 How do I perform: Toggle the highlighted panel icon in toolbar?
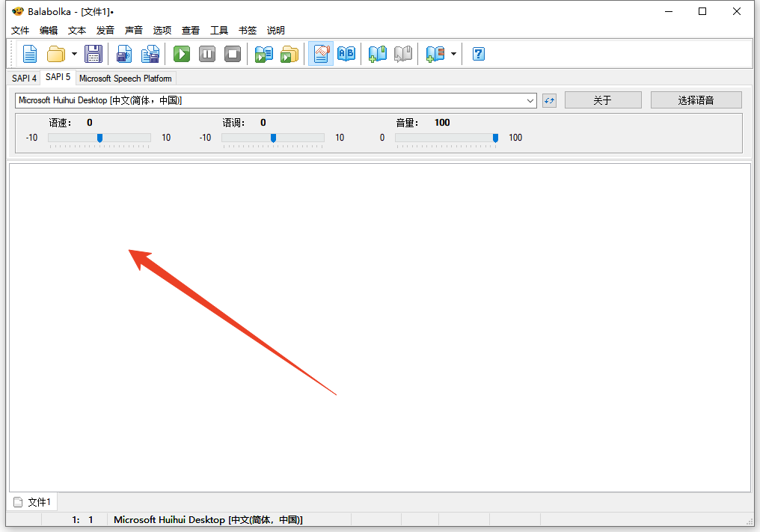click(x=321, y=54)
